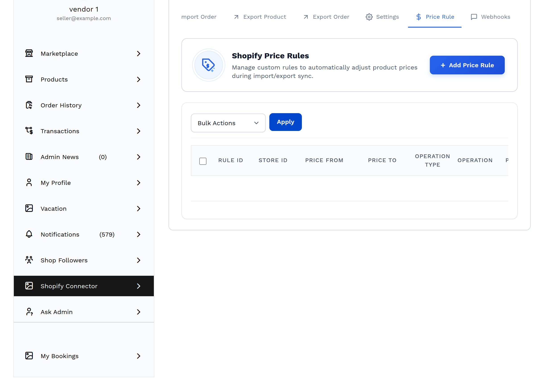The image size is (544, 392).
Task: Click the PRICE FROM column header
Action: pos(325,161)
